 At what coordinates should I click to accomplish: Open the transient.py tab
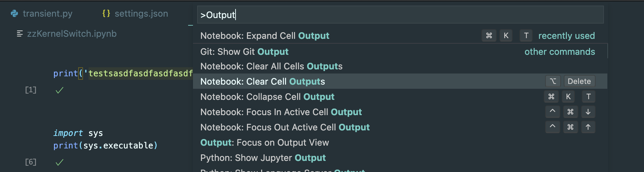pos(47,14)
